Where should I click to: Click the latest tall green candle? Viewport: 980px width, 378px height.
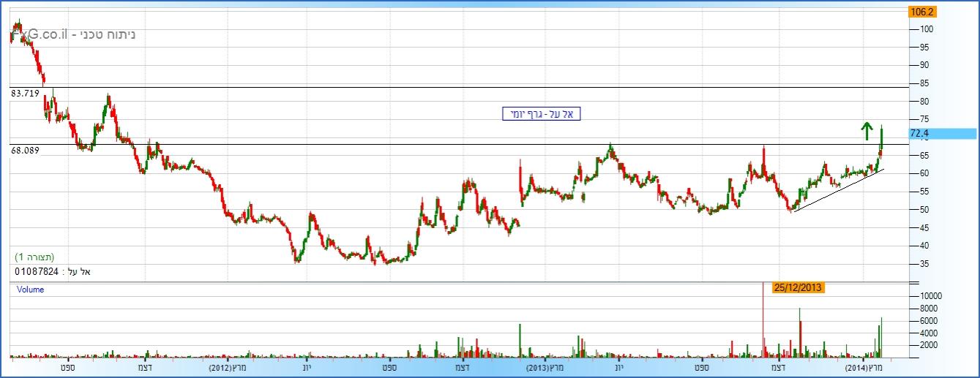(x=882, y=137)
